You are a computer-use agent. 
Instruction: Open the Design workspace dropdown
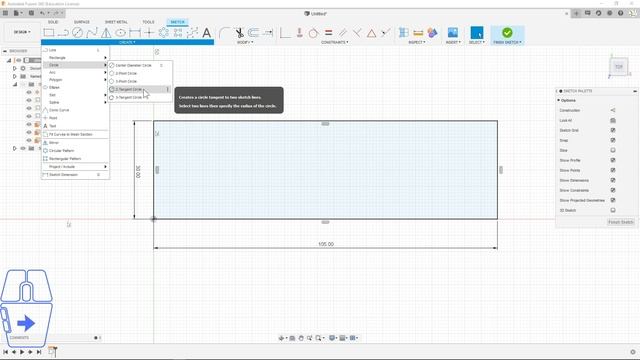22,32
